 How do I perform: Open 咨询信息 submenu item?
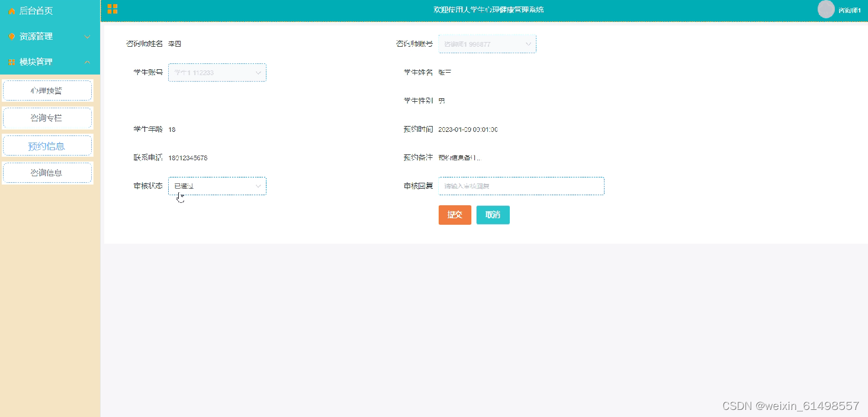(47, 173)
